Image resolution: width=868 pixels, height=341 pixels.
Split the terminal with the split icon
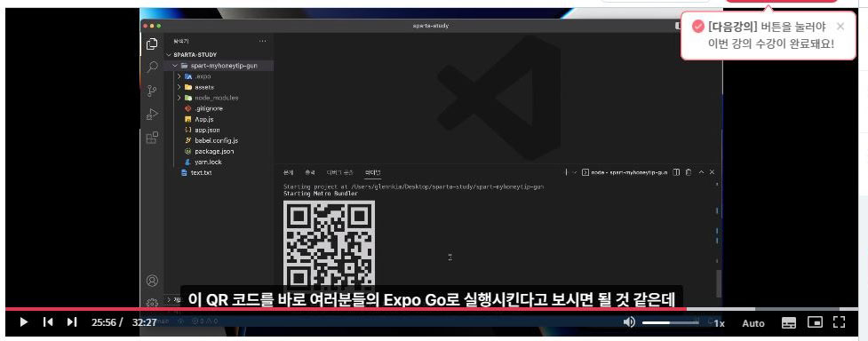676,172
